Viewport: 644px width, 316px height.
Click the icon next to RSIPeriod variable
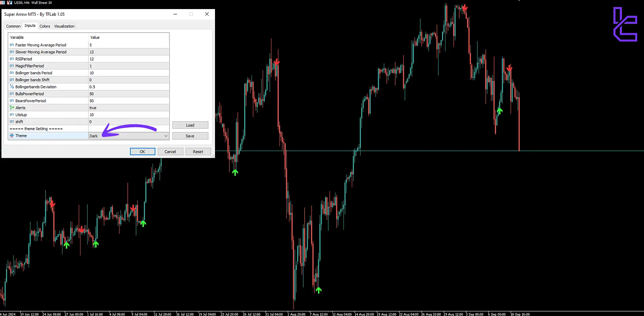pyautogui.click(x=12, y=59)
